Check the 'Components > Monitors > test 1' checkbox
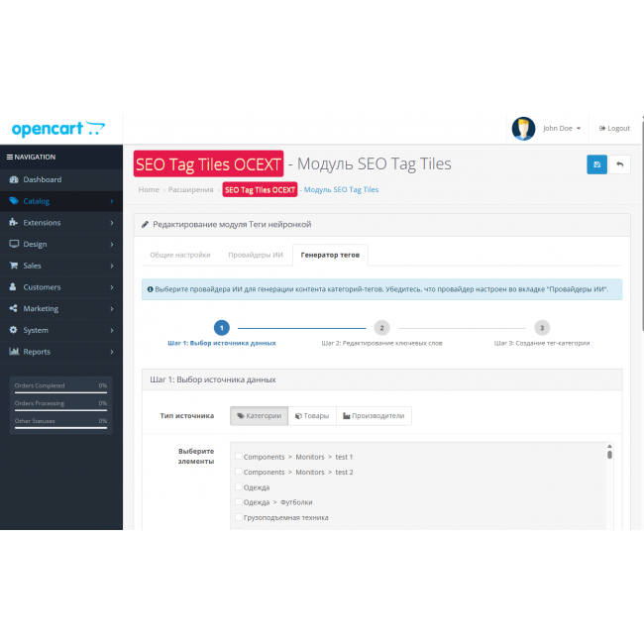The height and width of the screenshot is (644, 644). [239, 458]
